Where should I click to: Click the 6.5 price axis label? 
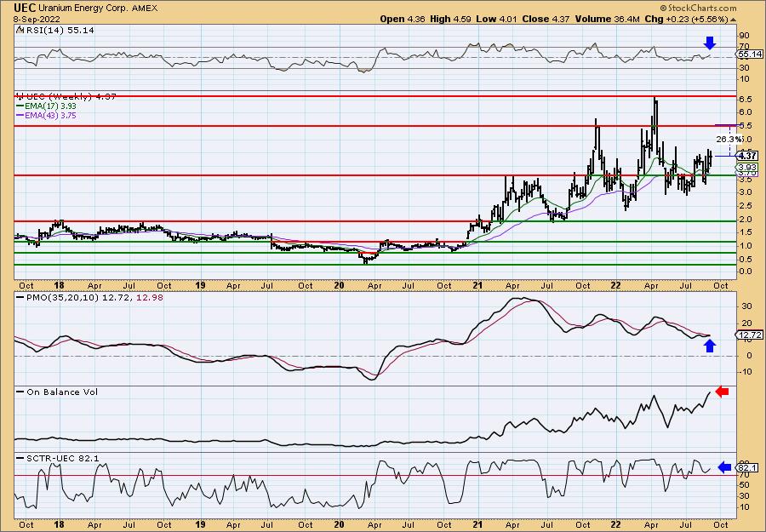(746, 99)
